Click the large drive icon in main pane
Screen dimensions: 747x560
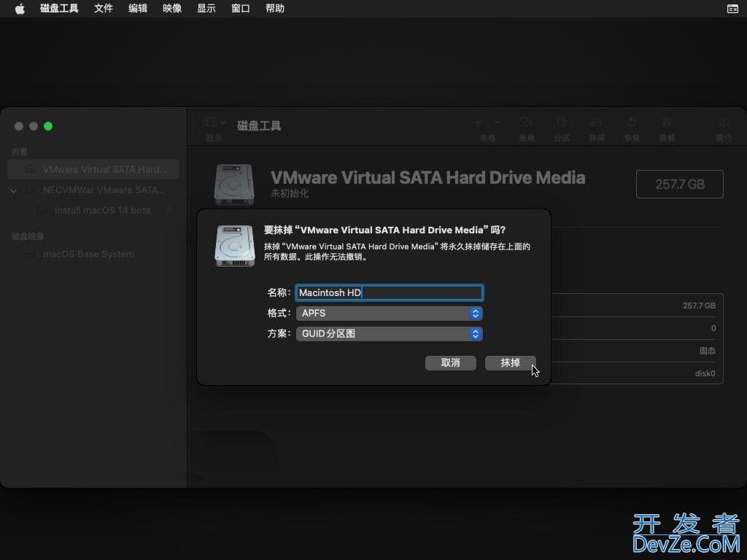pyautogui.click(x=234, y=184)
